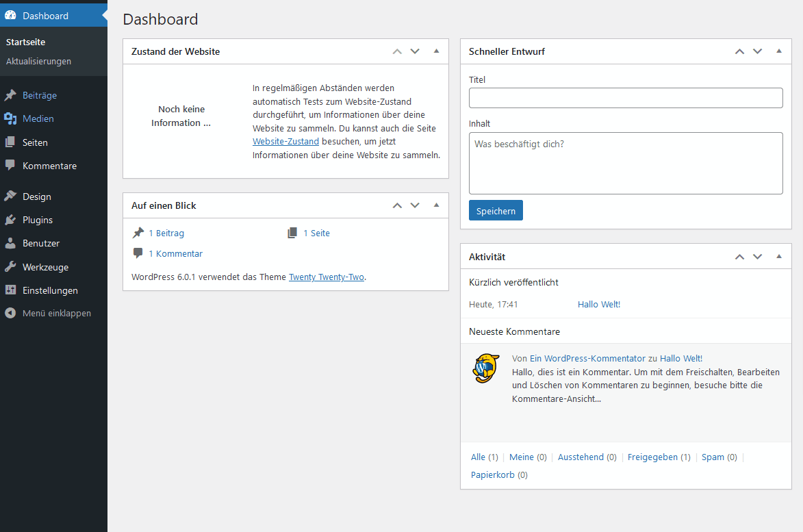Click the Speichern button

point(496,210)
